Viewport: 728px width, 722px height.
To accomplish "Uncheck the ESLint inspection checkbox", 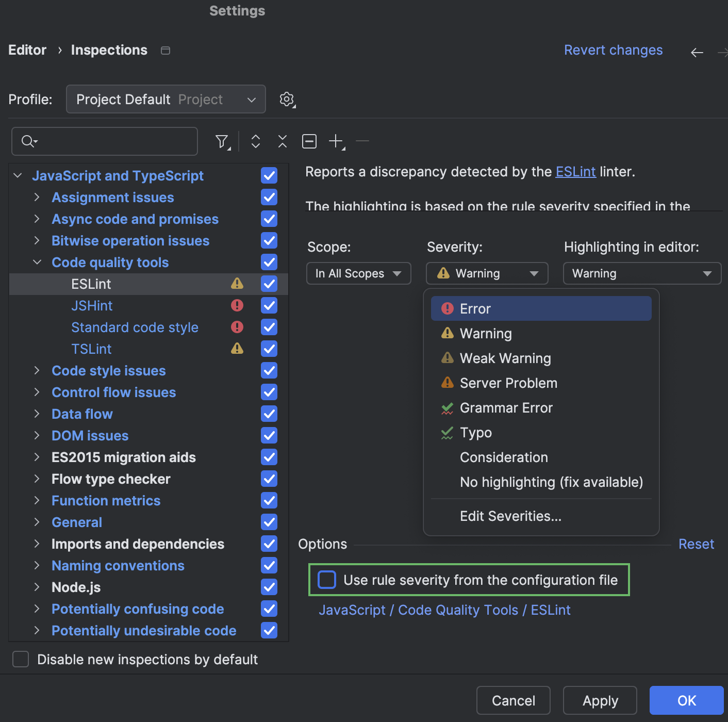I will point(269,284).
